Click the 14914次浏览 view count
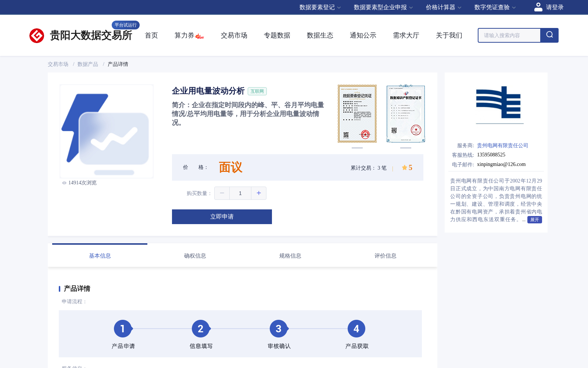Viewport: 588px width, 368px height. (82, 183)
